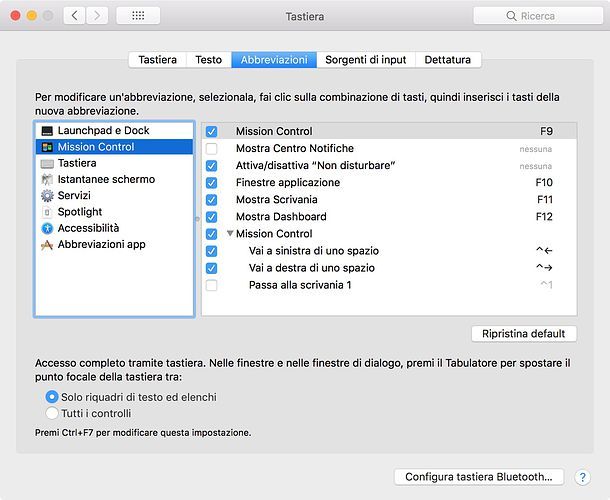Collapse the Mission Control group triangle

pos(230,233)
